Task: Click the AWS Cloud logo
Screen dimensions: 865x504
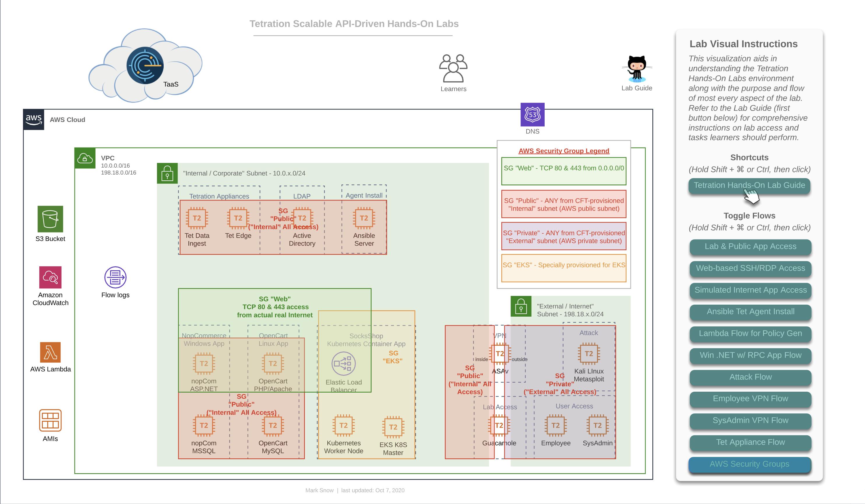Action: (34, 119)
